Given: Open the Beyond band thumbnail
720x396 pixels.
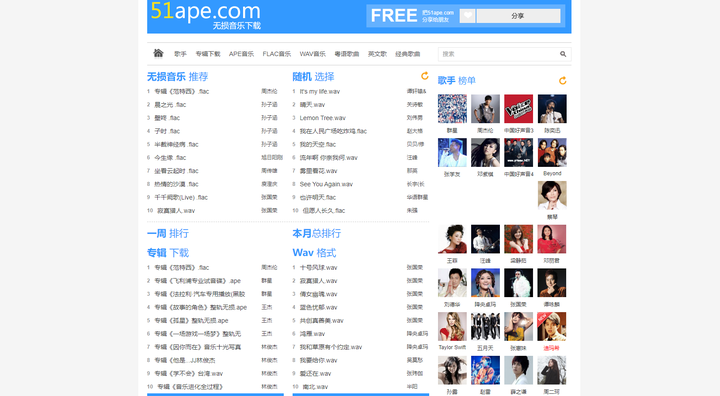Looking at the screenshot, I should point(552,152).
